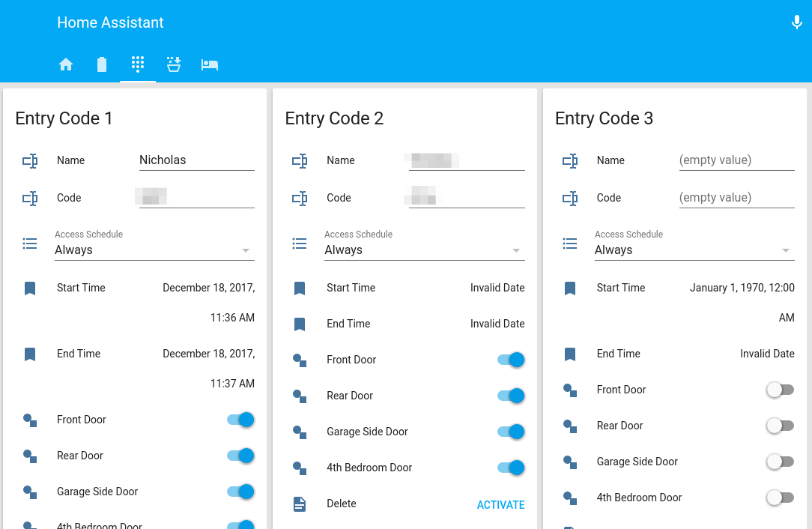Viewport: 812px width, 529px height.
Task: Click the Start Time bookmark icon in Entry Code 1
Action: click(x=30, y=288)
